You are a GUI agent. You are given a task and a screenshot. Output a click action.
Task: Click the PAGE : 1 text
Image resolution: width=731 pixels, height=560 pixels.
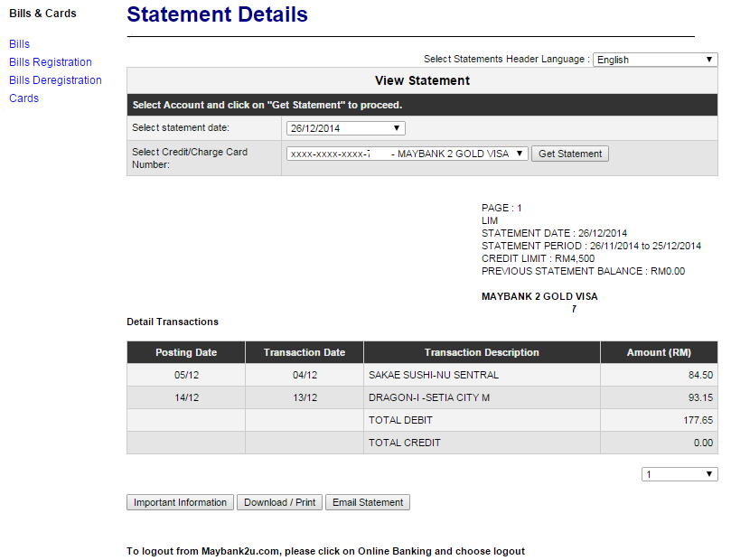(x=501, y=209)
